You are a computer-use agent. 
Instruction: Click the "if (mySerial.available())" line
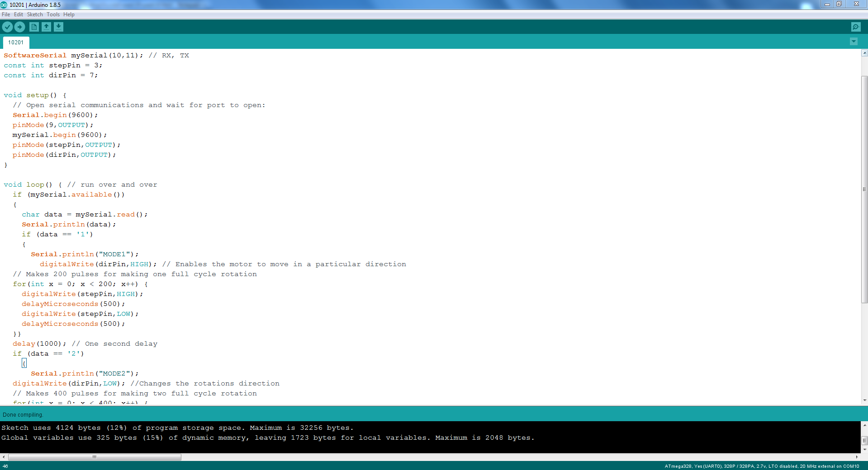tap(69, 195)
